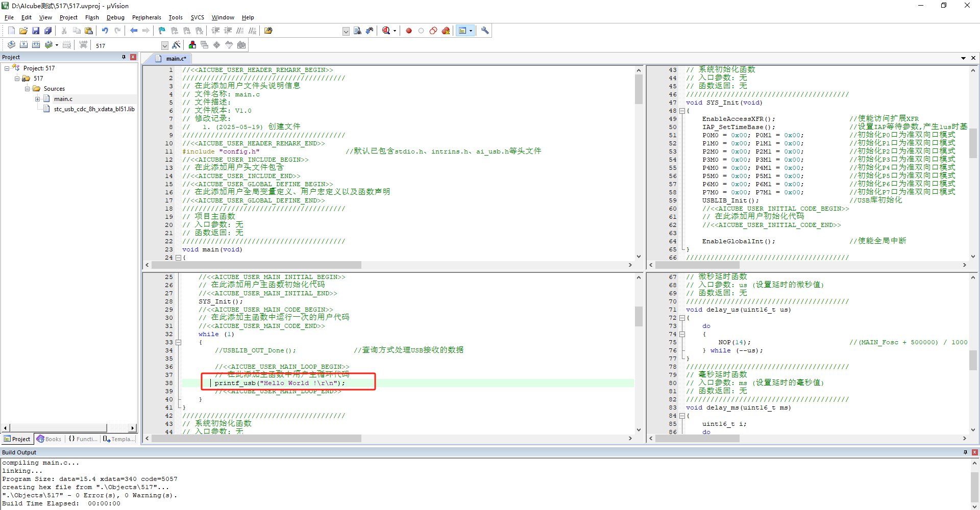
Task: Click the printf_usb Hello World line
Action: point(280,383)
